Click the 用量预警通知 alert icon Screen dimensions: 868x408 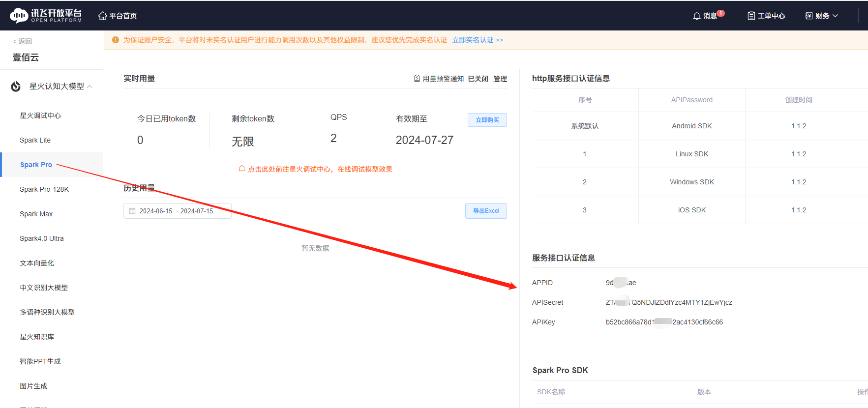[417, 79]
